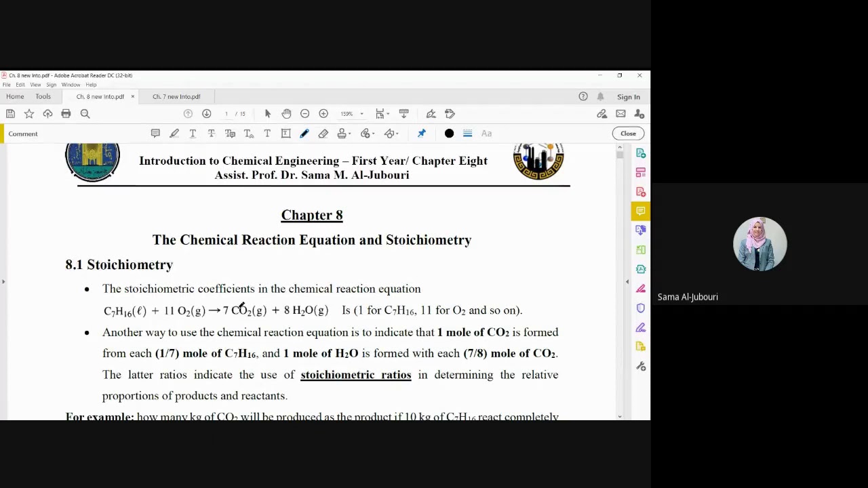Choose the Selection arrow tool
The height and width of the screenshot is (488, 868).
(267, 114)
